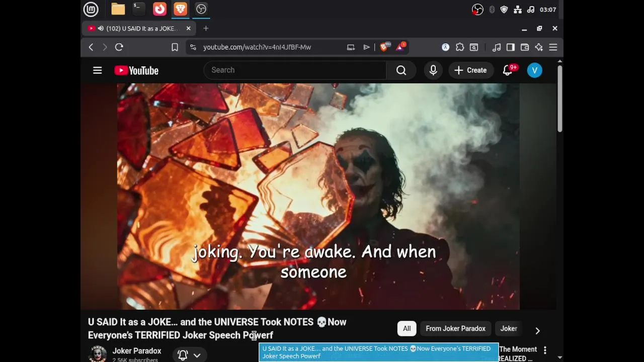Bookmark this page with the bookmark icon
The width and height of the screenshot is (644, 362).
(x=175, y=47)
